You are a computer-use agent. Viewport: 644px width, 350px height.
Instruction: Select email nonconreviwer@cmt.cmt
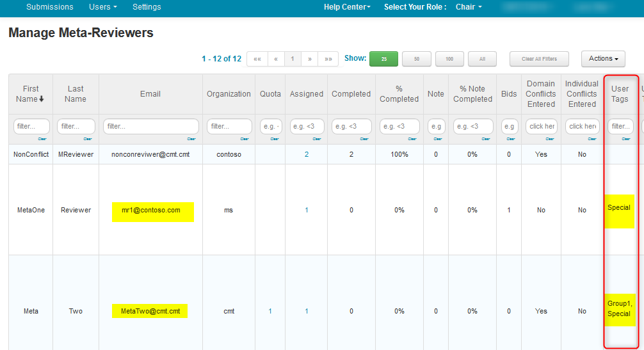click(x=150, y=154)
